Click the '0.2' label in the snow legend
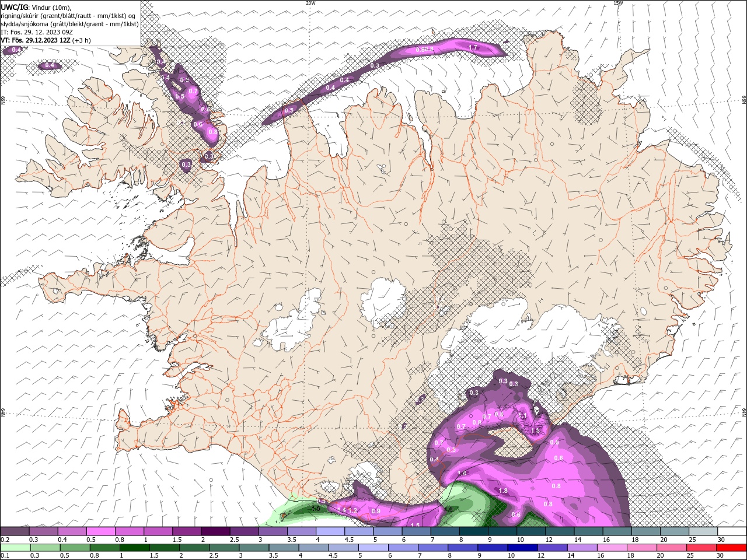The height and width of the screenshot is (560, 747). coord(5,540)
